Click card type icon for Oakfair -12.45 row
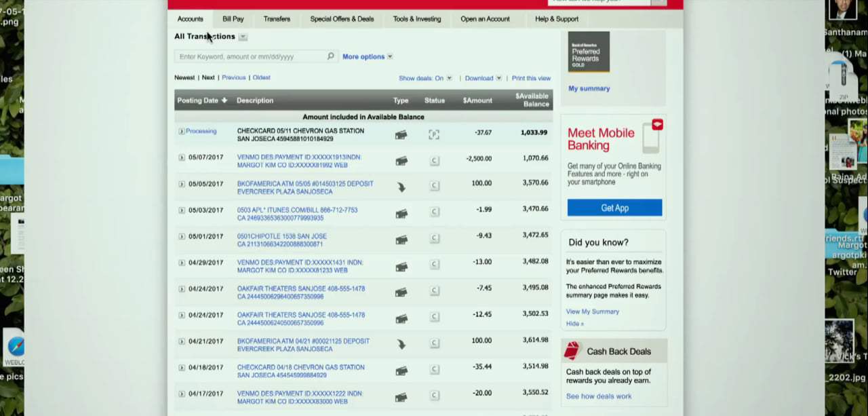 pyautogui.click(x=401, y=319)
